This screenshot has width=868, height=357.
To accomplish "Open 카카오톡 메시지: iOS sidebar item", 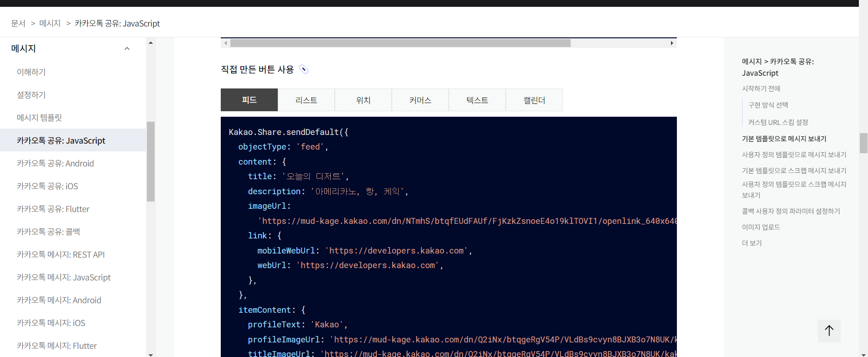I will point(51,323).
